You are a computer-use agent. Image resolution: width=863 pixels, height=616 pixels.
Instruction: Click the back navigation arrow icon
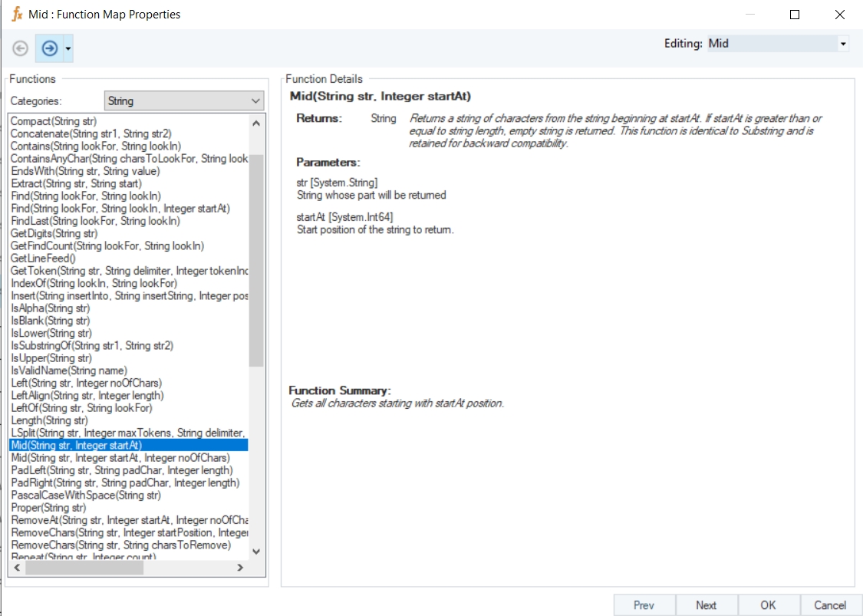(x=21, y=48)
